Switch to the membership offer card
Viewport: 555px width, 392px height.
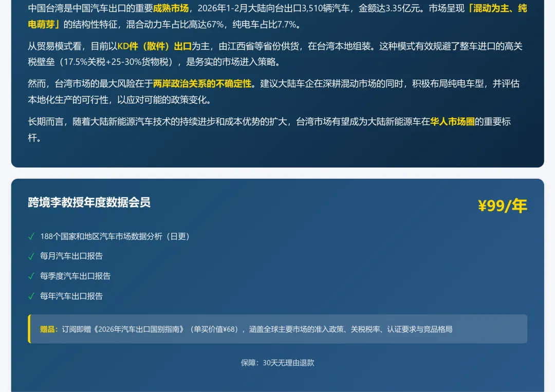pyautogui.click(x=277, y=283)
